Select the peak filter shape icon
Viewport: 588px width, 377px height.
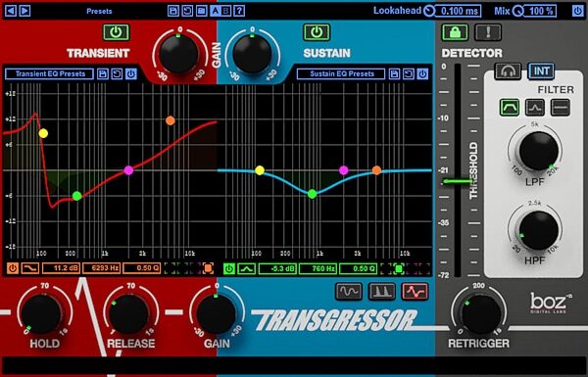[x=535, y=107]
